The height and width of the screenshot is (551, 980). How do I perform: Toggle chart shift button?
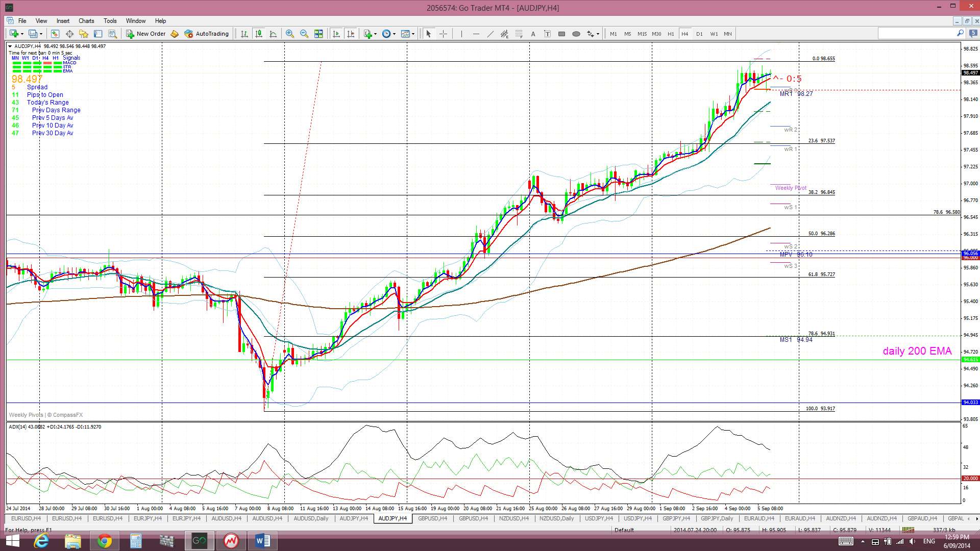point(351,34)
